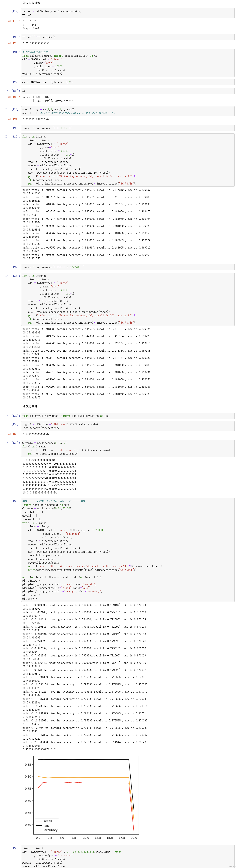This screenshot has height=868, width=238.
Task: Click the In [128] for-loop code cell
Action: pyautogui.click(x=128, y=299)
